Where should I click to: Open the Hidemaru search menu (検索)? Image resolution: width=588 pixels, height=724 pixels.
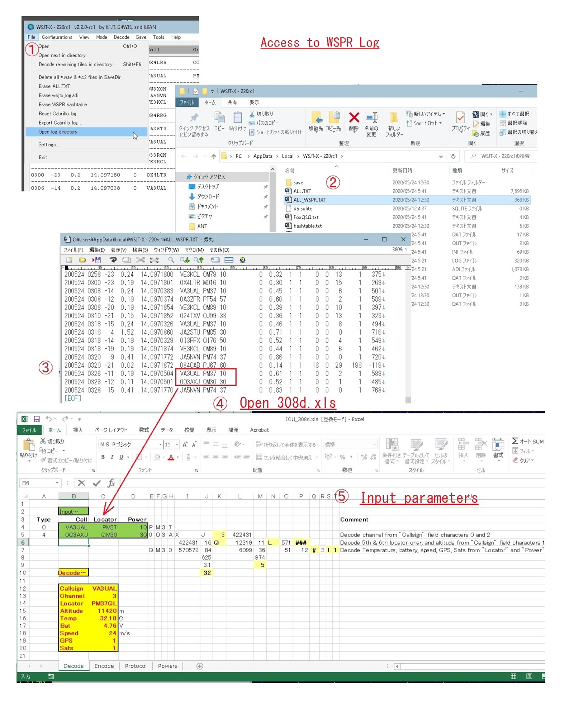coord(140,250)
